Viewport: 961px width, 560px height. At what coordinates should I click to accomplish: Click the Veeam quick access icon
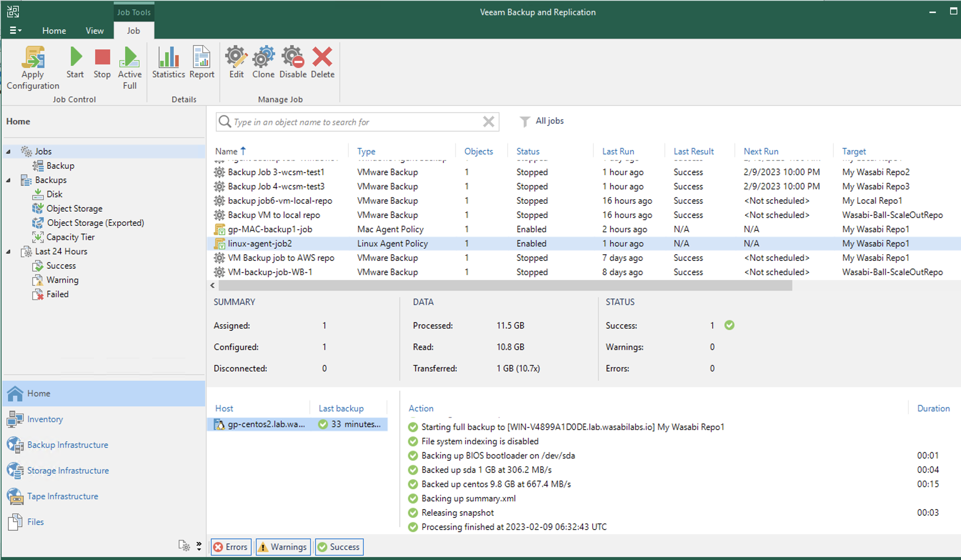tap(13, 11)
